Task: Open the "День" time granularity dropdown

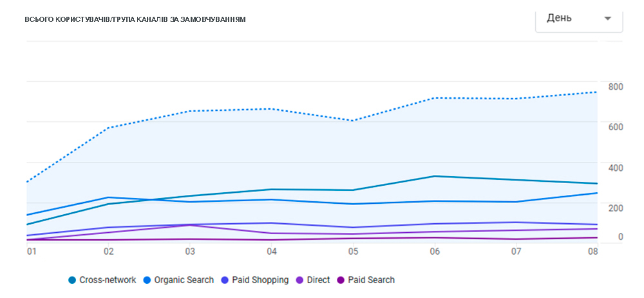Action: point(578,19)
